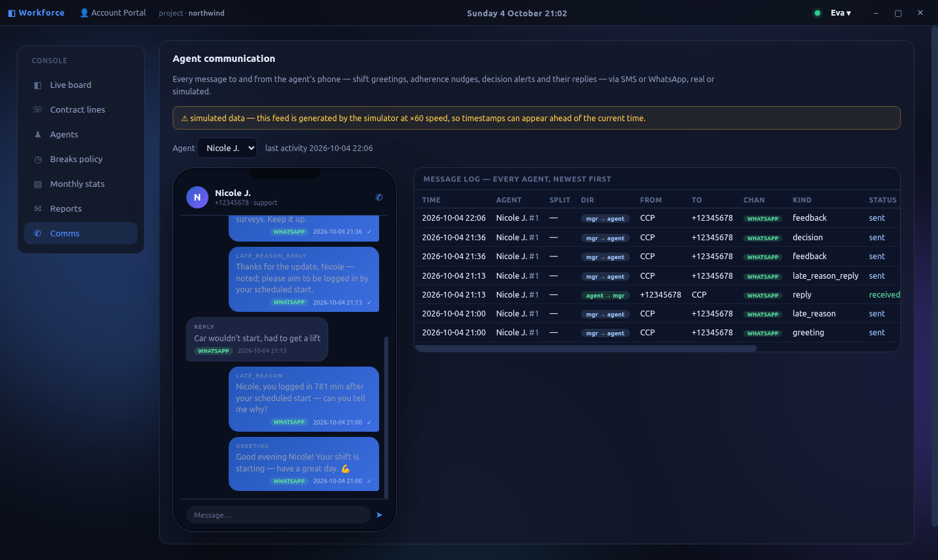Click the 'logged in 781 min after' message
Screen dimensions: 938x560
(304, 399)
